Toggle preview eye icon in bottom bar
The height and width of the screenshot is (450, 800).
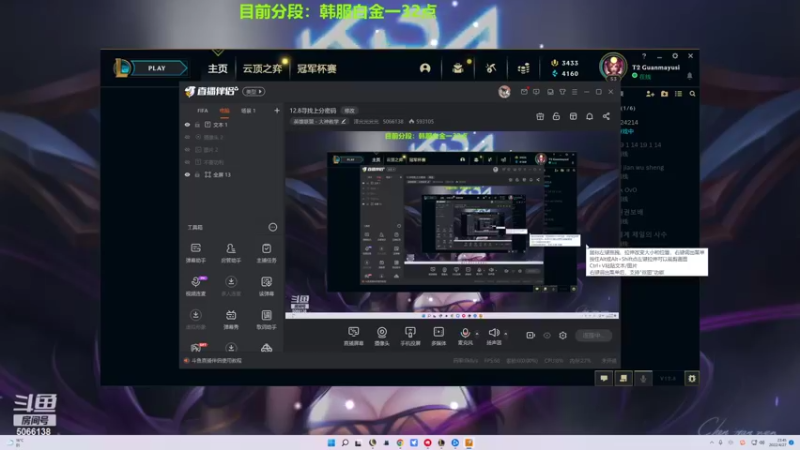pos(547,335)
